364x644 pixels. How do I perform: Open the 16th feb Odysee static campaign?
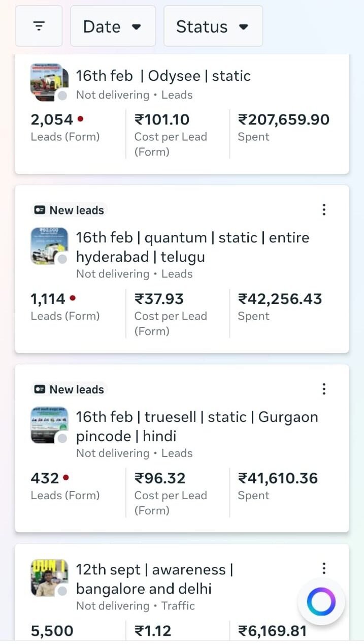tap(163, 76)
